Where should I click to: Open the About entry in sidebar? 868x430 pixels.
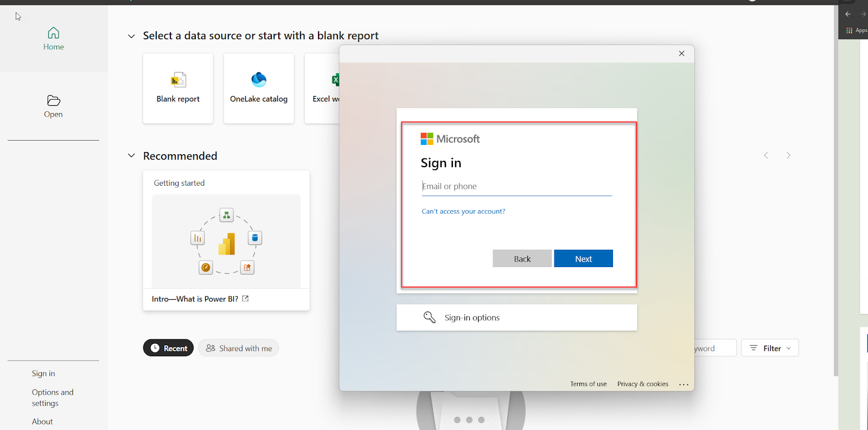pyautogui.click(x=42, y=421)
